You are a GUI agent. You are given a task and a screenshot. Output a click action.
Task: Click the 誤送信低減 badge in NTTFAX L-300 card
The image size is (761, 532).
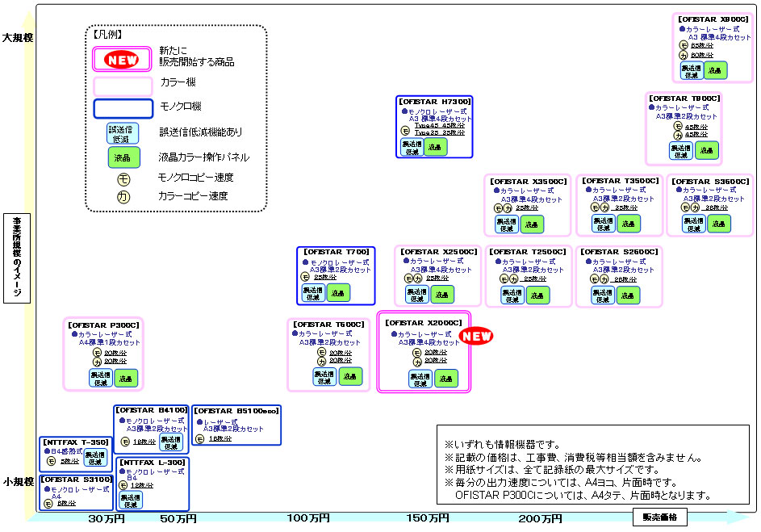[x=131, y=501]
